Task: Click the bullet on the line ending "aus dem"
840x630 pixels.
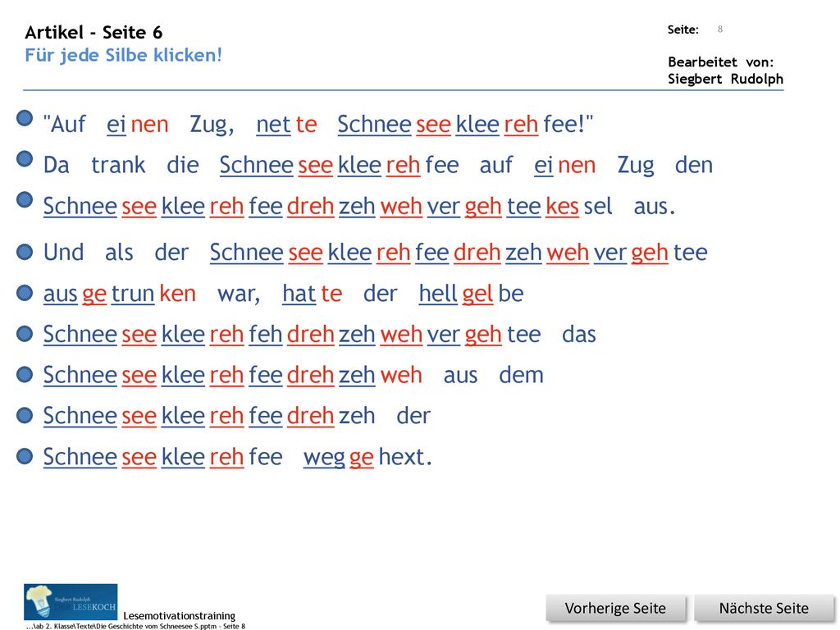Action: [25, 374]
